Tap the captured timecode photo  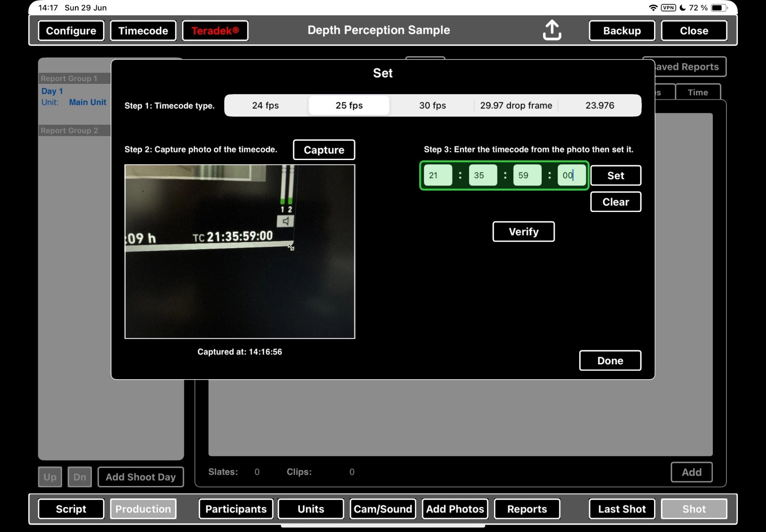point(240,252)
